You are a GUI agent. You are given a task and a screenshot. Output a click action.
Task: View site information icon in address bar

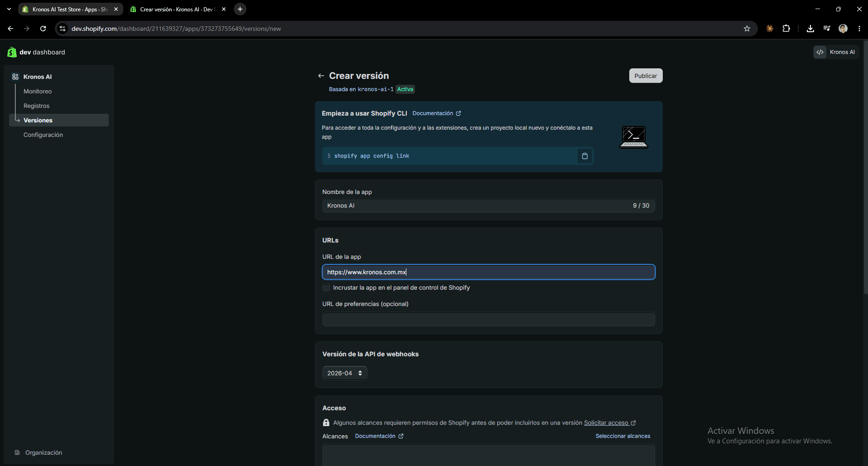pyautogui.click(x=63, y=29)
